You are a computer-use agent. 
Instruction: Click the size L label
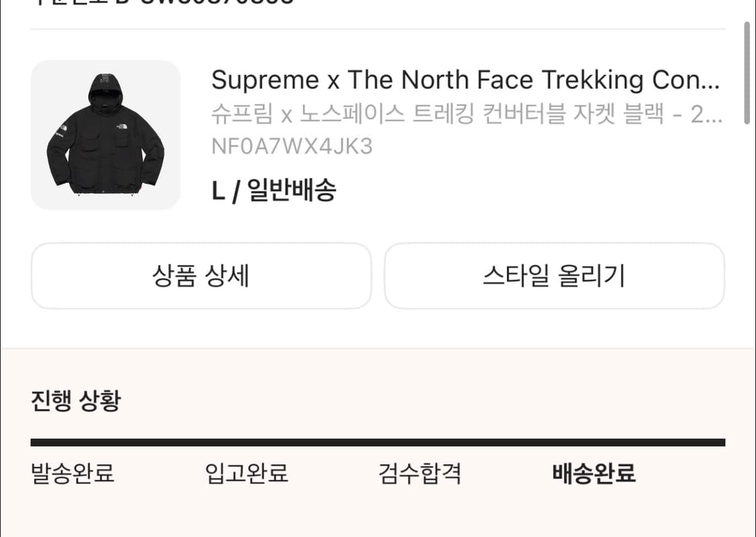(218, 192)
